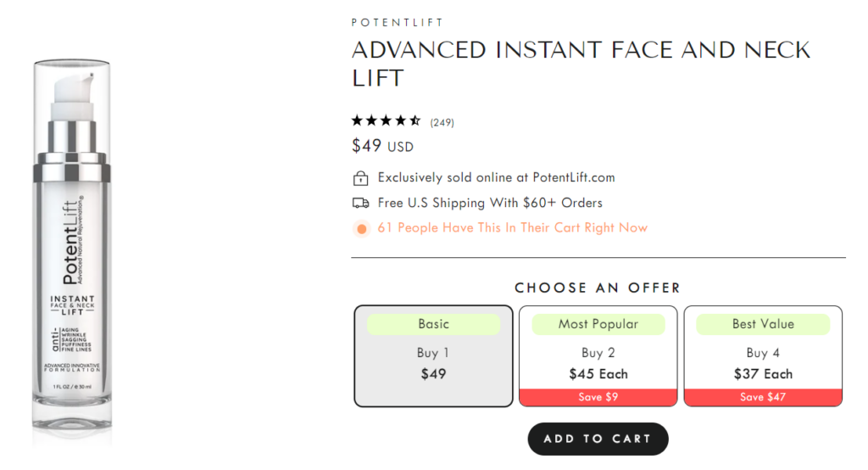The height and width of the screenshot is (470, 868).
Task: Click the first rating star
Action: (x=357, y=120)
